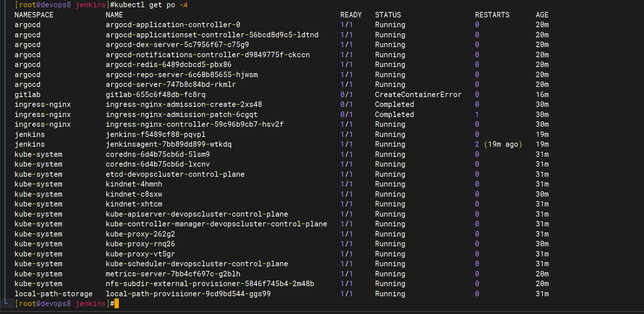The height and width of the screenshot is (314, 644).
Task: Click the restarts value 2 (19m ago)
Action: point(499,144)
